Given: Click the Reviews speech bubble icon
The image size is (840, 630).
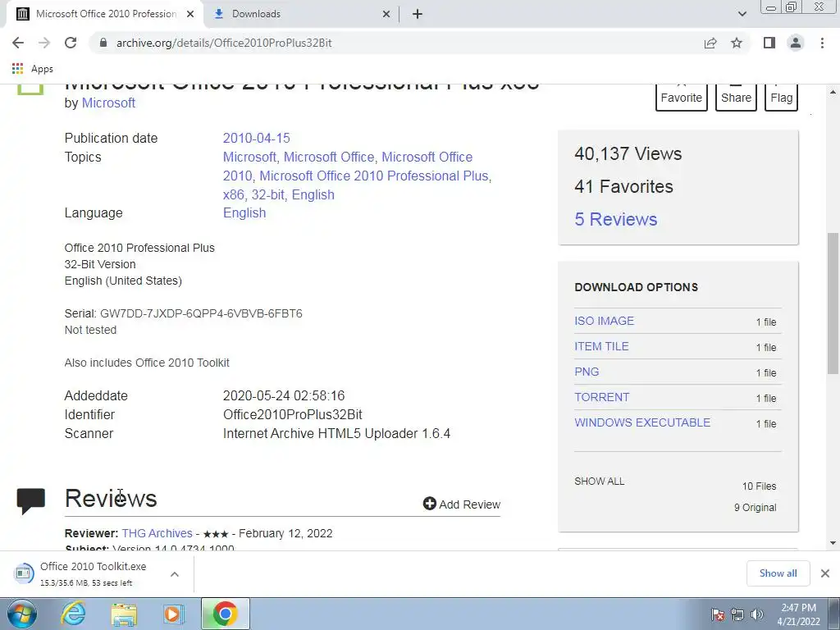Looking at the screenshot, I should tap(31, 501).
